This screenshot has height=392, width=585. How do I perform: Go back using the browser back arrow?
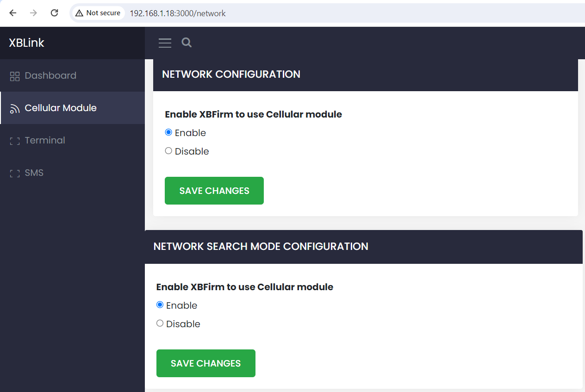[x=13, y=13]
